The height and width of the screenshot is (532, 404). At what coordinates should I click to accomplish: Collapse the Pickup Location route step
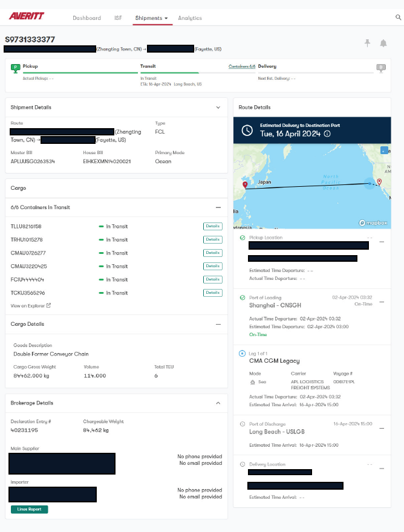coord(382,242)
